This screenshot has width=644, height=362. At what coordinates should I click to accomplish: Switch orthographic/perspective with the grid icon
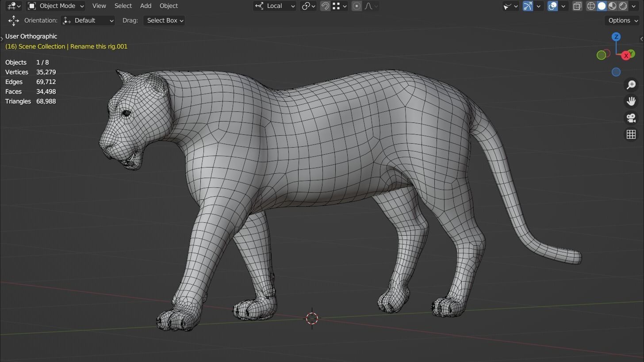tap(631, 134)
